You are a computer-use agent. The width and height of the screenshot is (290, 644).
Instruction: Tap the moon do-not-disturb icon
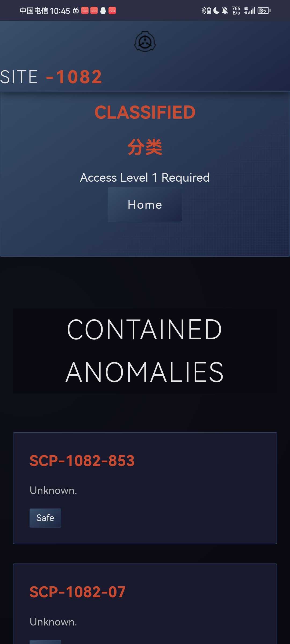pos(216,11)
